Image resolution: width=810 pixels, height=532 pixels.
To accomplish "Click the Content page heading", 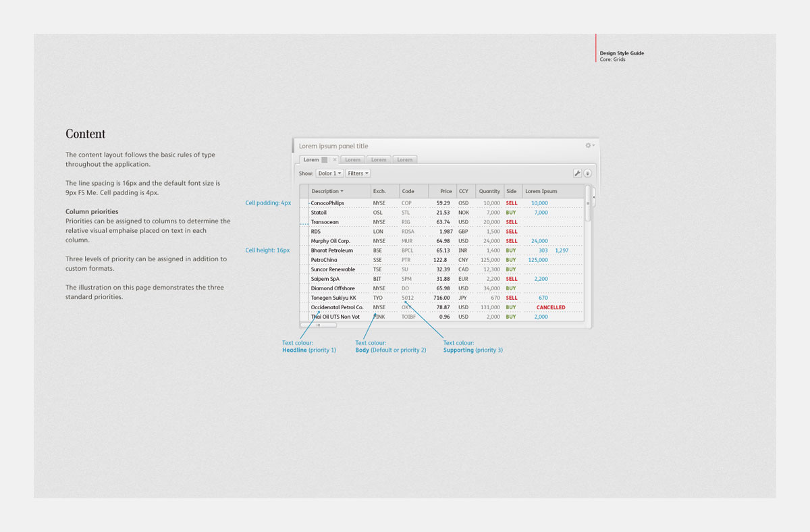I will [85, 134].
